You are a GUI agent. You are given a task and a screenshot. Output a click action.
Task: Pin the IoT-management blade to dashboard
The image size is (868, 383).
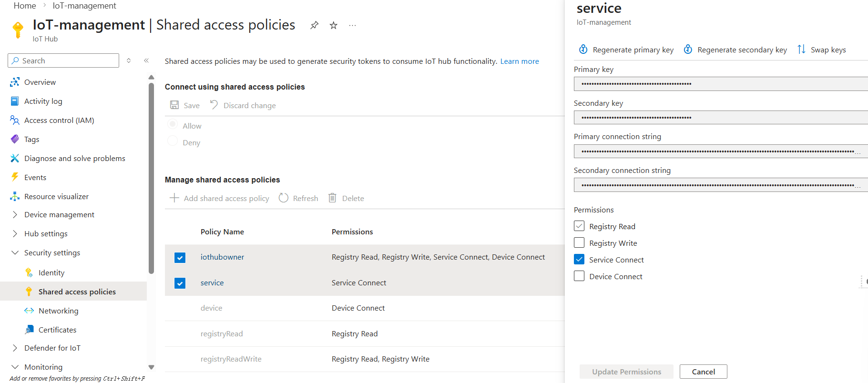(314, 25)
